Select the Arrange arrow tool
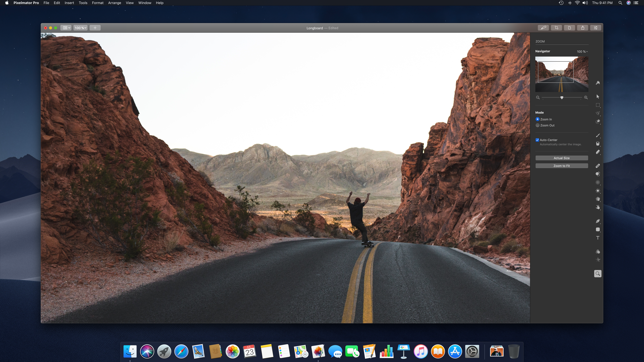644x362 pixels. 598,97
